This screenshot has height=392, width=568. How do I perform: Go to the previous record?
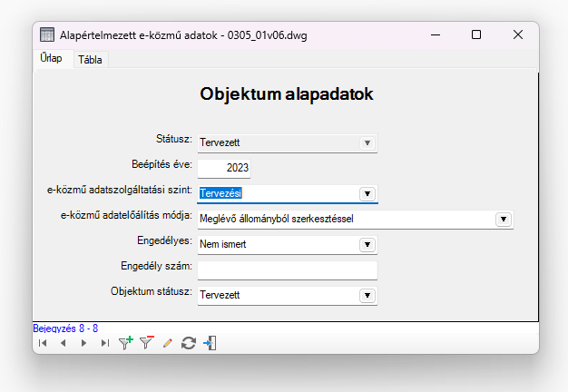click(64, 343)
